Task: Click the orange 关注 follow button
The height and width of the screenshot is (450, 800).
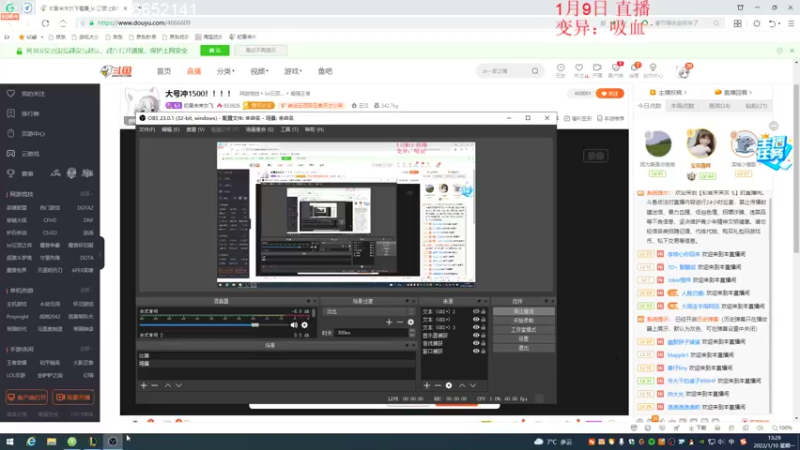Action: tap(610, 93)
